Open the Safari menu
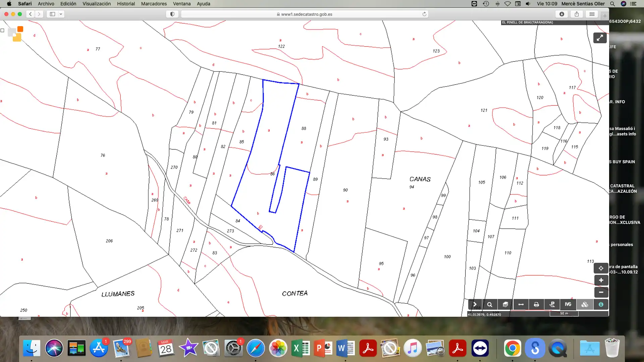 click(x=25, y=4)
